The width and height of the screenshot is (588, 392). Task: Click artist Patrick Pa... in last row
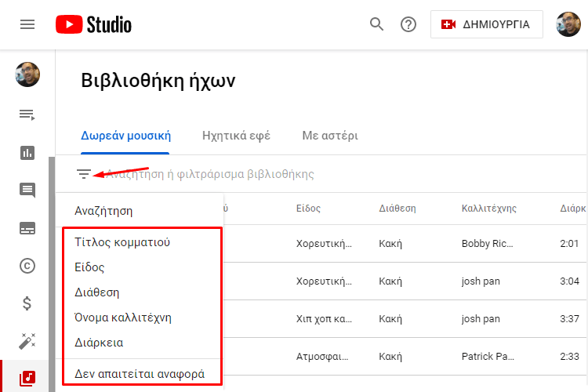coord(488,357)
